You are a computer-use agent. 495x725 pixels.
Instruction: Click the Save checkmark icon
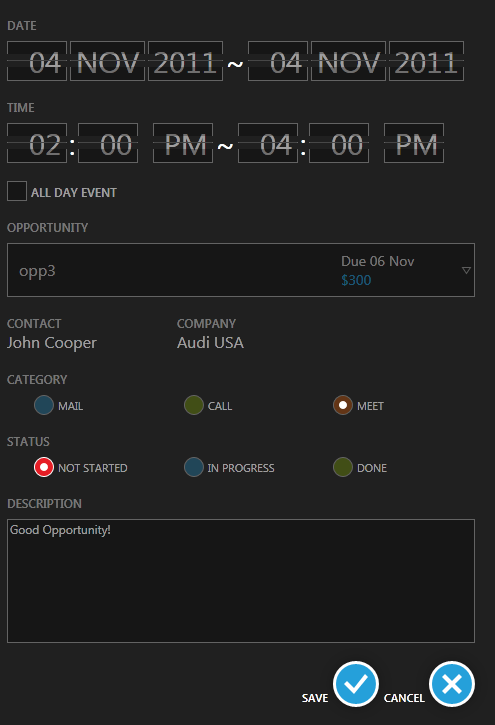coord(355,684)
